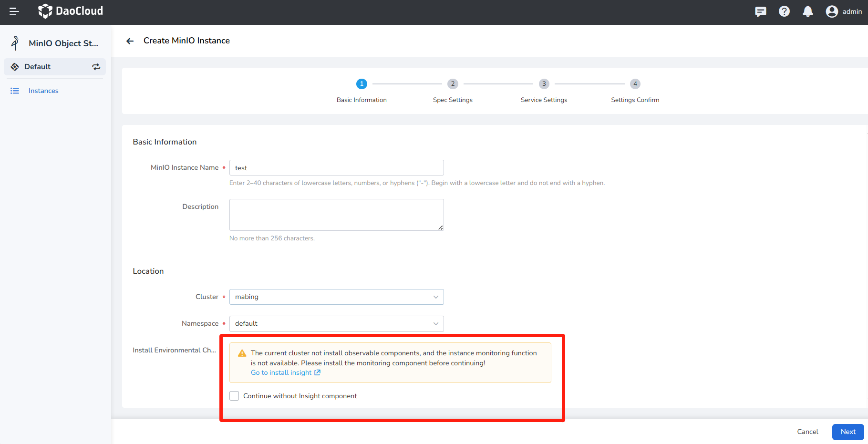Open Instances in the sidebar

pos(43,91)
